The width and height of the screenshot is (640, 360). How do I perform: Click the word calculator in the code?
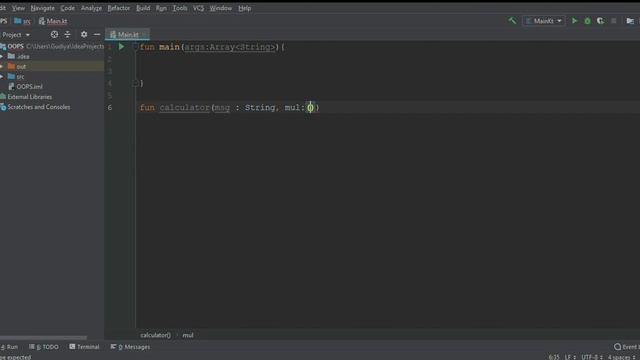tap(184, 107)
